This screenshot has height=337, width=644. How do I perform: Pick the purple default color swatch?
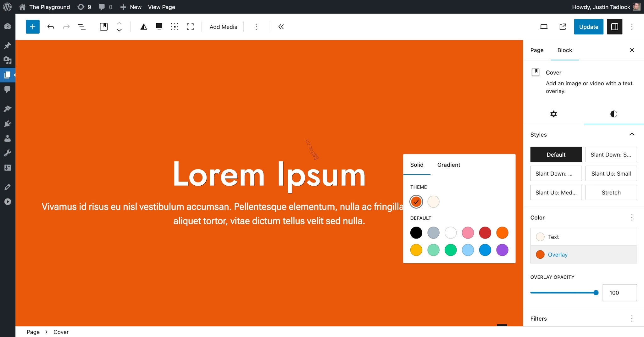[x=502, y=250]
